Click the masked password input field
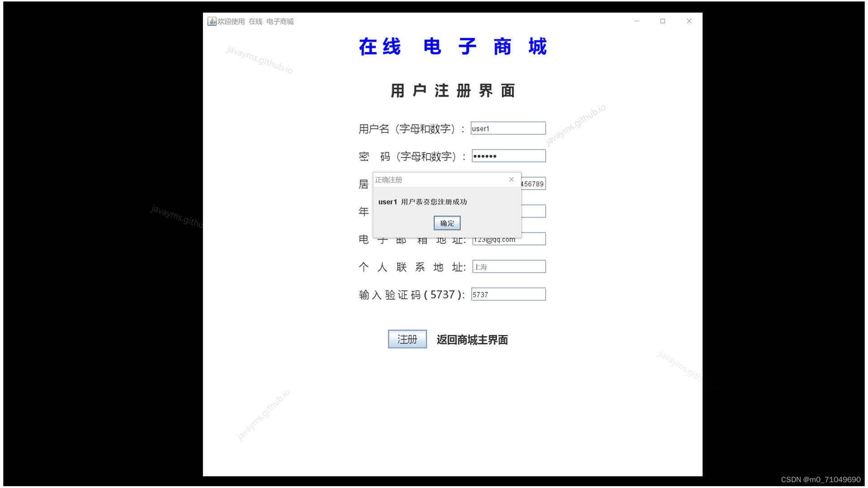The height and width of the screenshot is (488, 868). [x=509, y=156]
